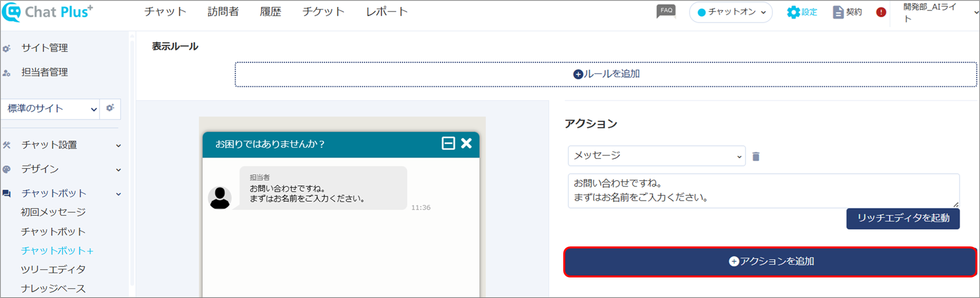This screenshot has width=980, height=298.
Task: Collapse the チャットボット section chevron
Action: click(x=118, y=194)
